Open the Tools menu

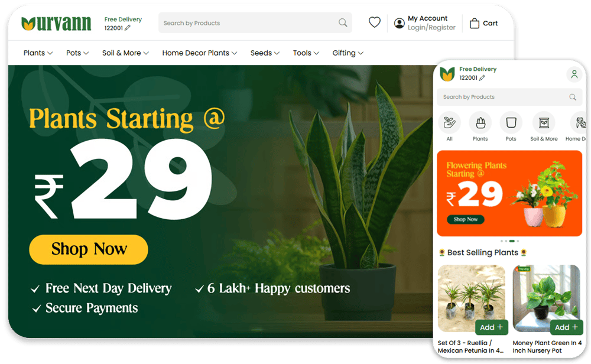pyautogui.click(x=306, y=53)
